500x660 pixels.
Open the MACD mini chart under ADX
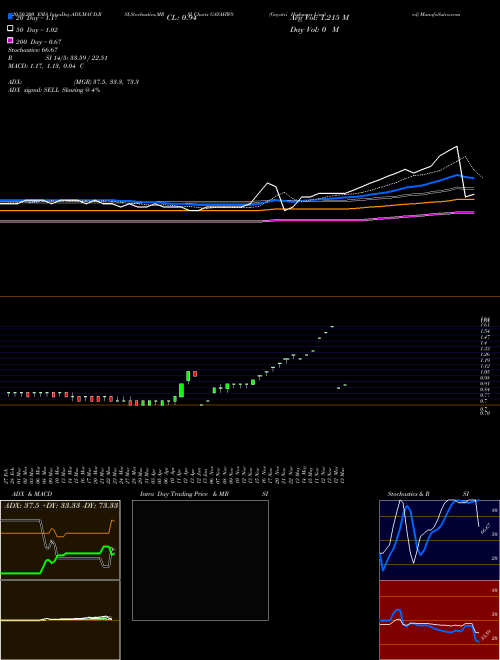coord(60,620)
